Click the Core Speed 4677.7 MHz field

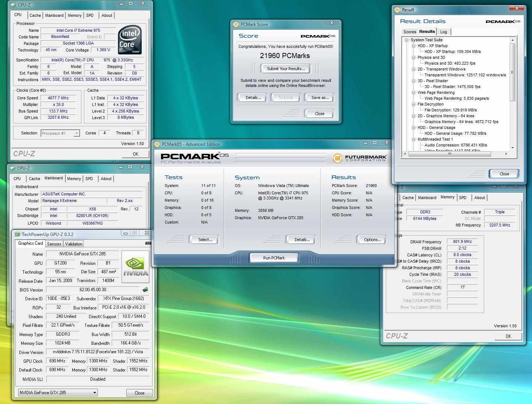pyautogui.click(x=58, y=98)
